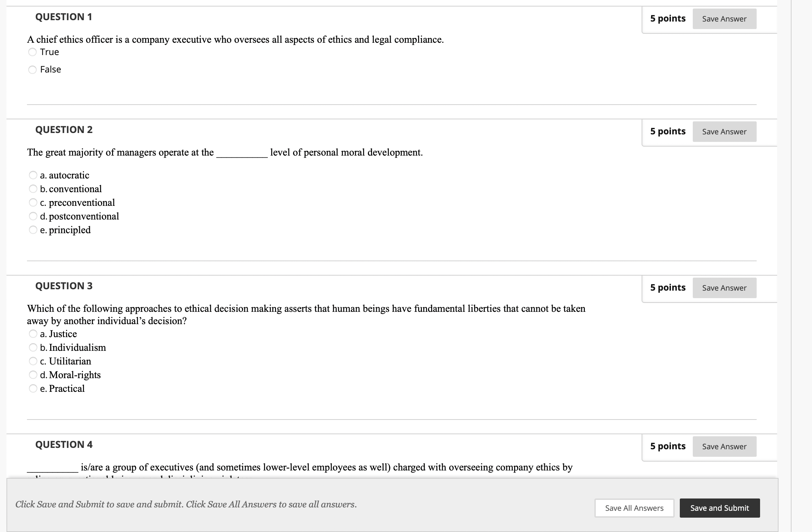Select option d. postconventional in Question 2

coord(32,216)
